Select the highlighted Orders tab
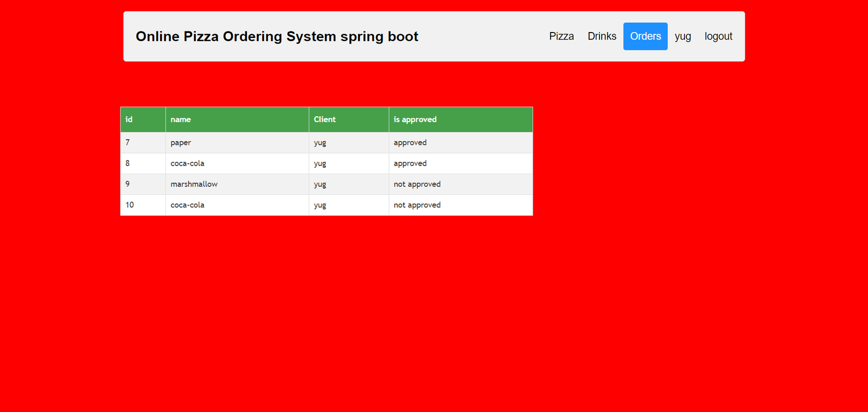The image size is (868, 412). (645, 36)
